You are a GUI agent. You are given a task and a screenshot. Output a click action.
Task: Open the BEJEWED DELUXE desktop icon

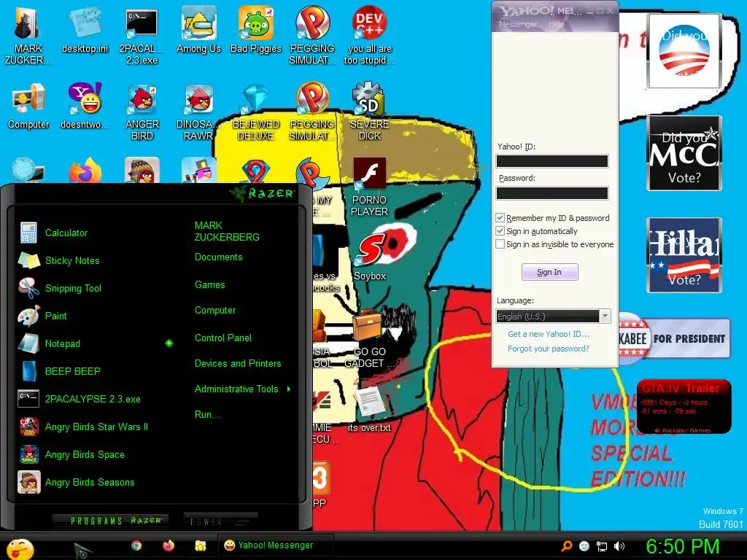coord(256,112)
